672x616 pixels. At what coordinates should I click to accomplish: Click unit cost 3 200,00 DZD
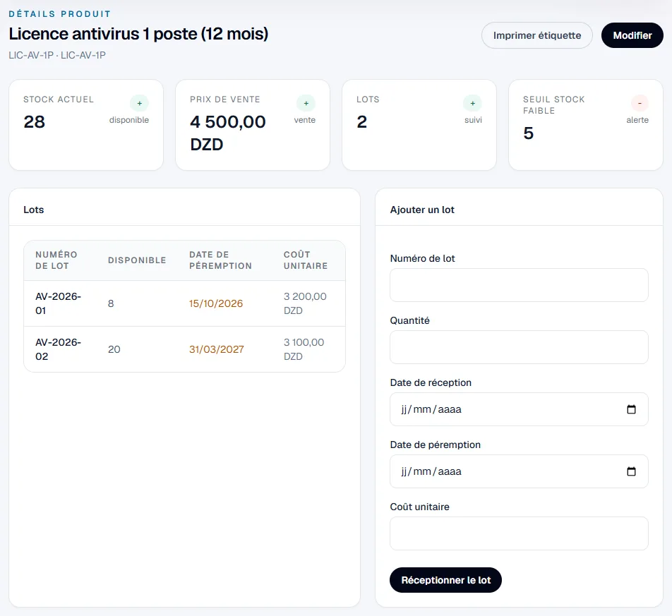click(305, 303)
